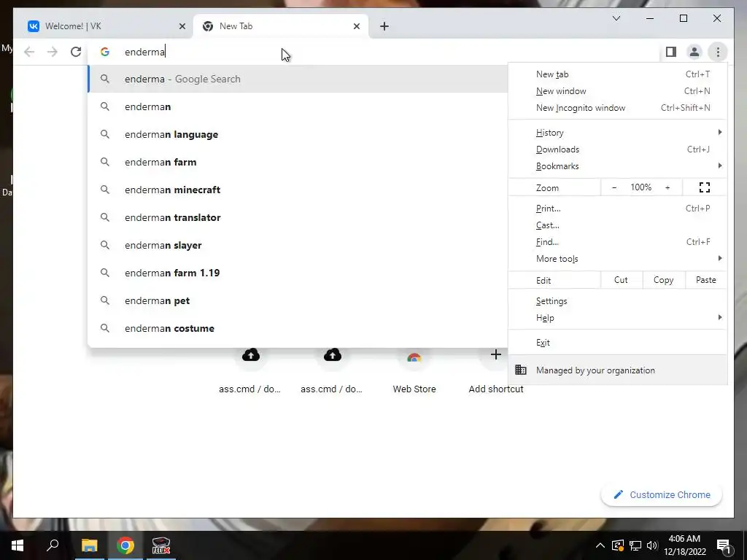Reload the page

76,52
